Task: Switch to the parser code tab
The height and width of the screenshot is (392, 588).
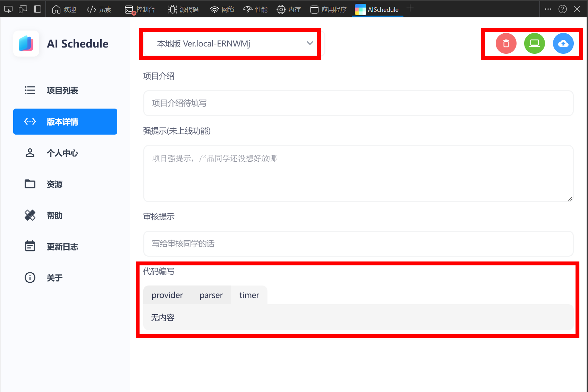Action: click(x=211, y=295)
